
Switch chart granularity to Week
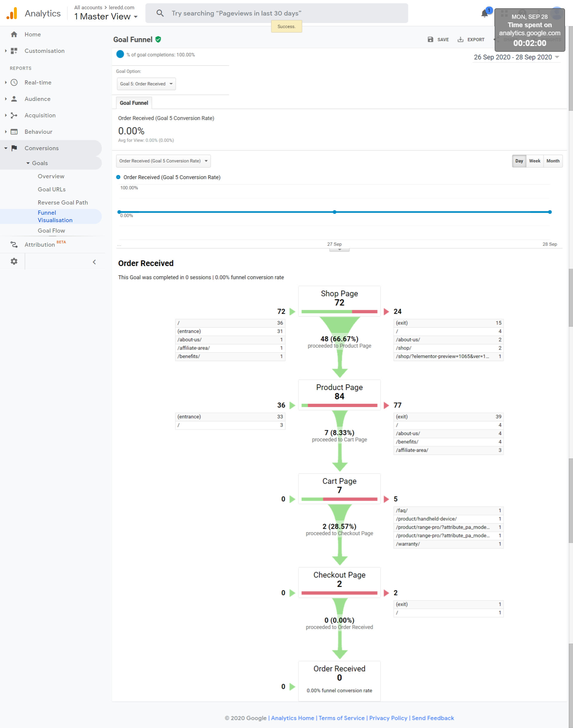coord(534,161)
